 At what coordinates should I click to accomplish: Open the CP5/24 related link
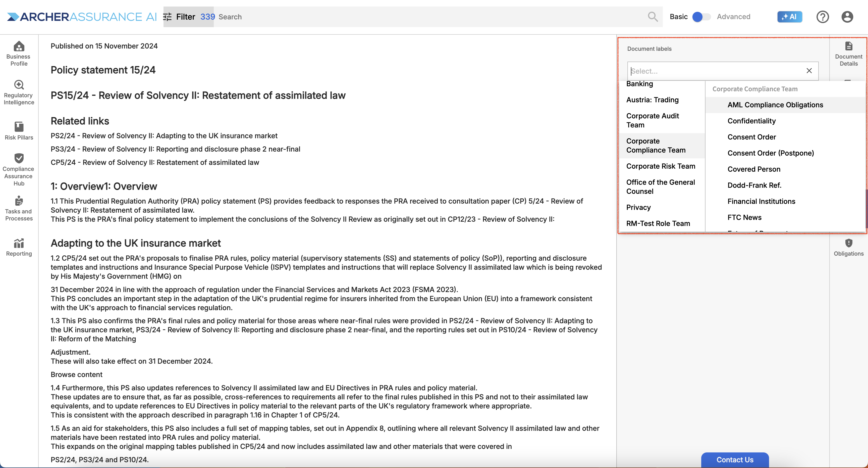click(x=155, y=162)
